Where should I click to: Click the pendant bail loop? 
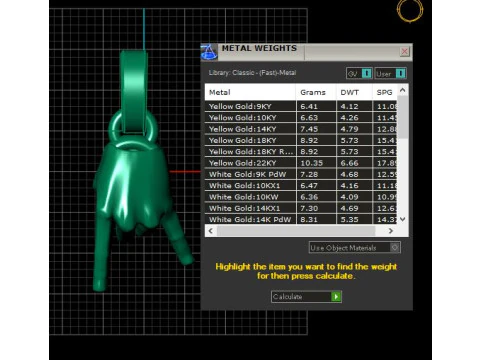pyautogui.click(x=134, y=92)
